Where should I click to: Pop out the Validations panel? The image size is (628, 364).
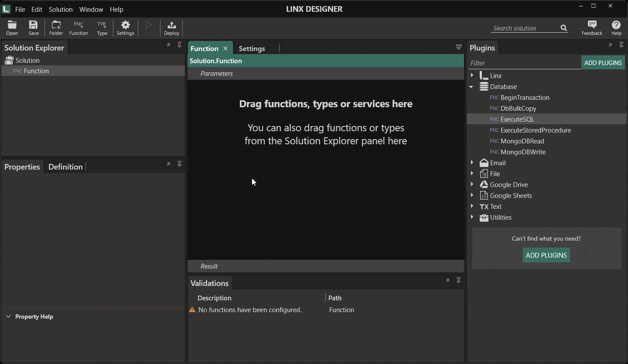[x=447, y=280]
